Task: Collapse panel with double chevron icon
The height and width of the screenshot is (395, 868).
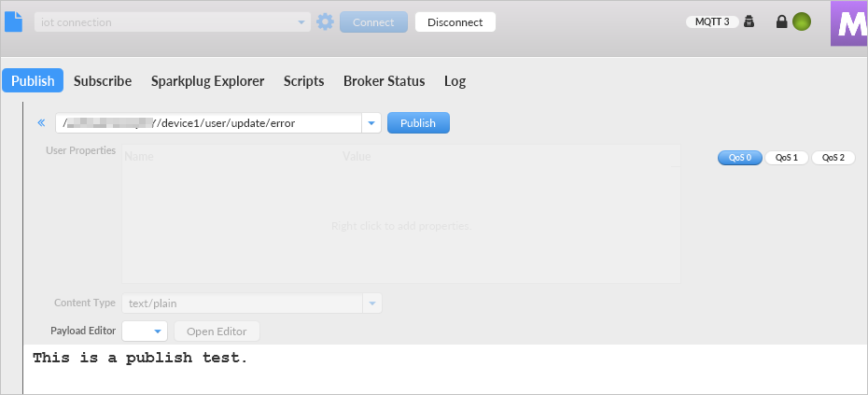Action: tap(41, 123)
